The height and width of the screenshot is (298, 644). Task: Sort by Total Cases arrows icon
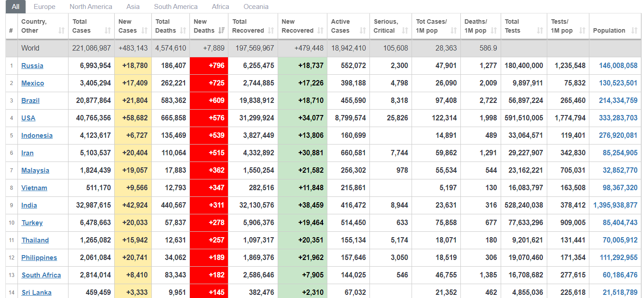(x=107, y=31)
